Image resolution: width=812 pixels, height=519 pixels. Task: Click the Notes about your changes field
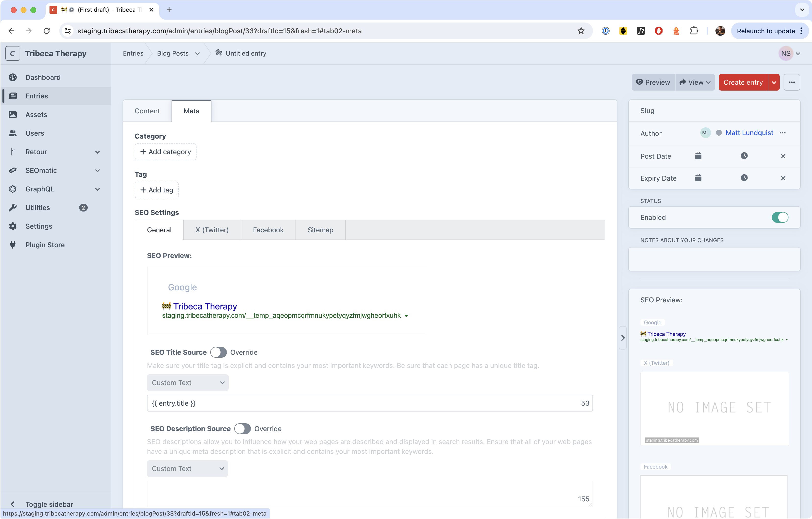click(x=714, y=259)
